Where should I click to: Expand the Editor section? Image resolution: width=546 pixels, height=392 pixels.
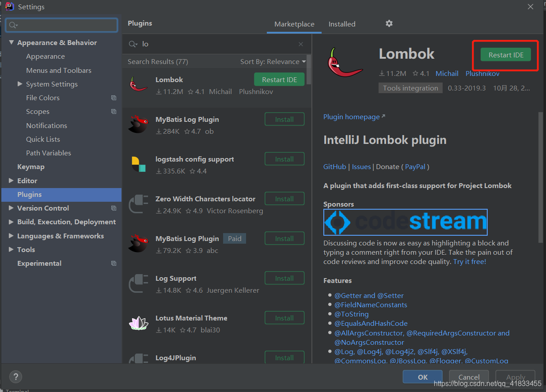[x=11, y=181]
